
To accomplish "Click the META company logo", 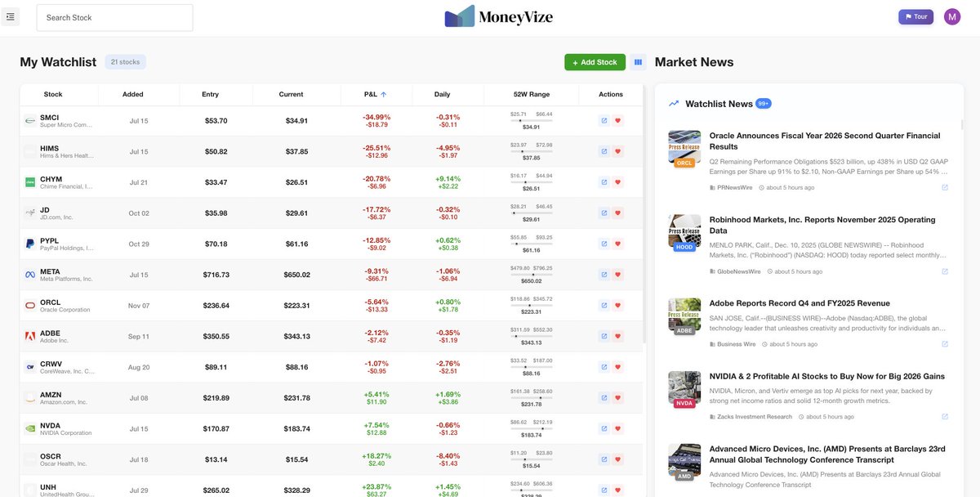I will point(30,275).
